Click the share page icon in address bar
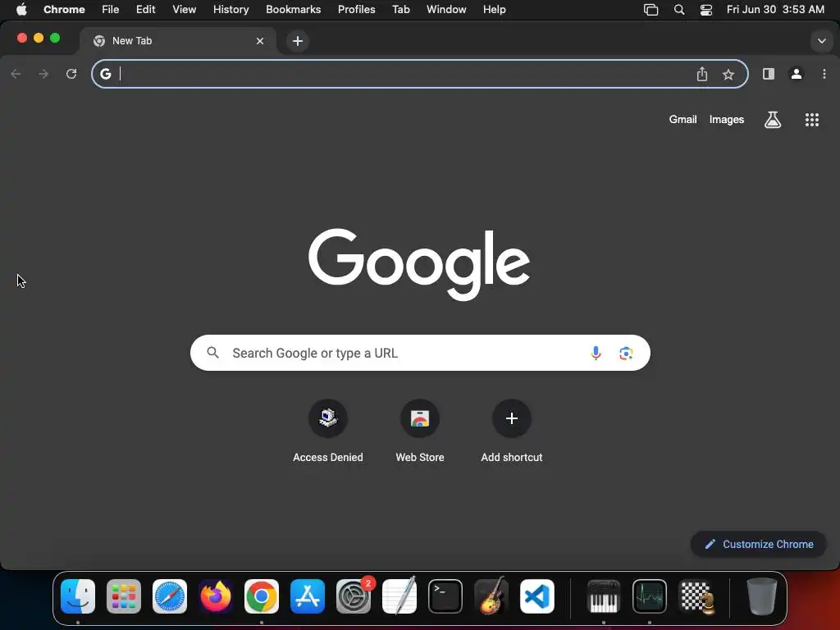This screenshot has width=840, height=630. coord(702,74)
